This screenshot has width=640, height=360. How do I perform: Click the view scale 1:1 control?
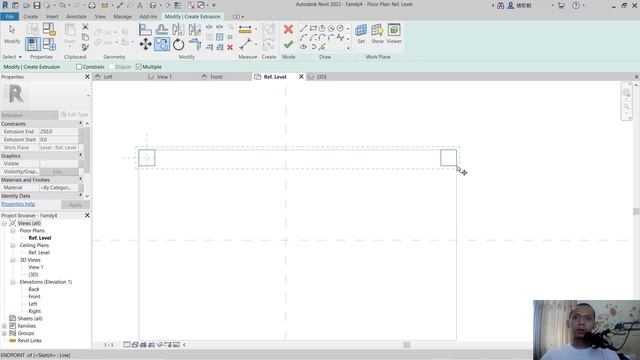[x=109, y=345]
